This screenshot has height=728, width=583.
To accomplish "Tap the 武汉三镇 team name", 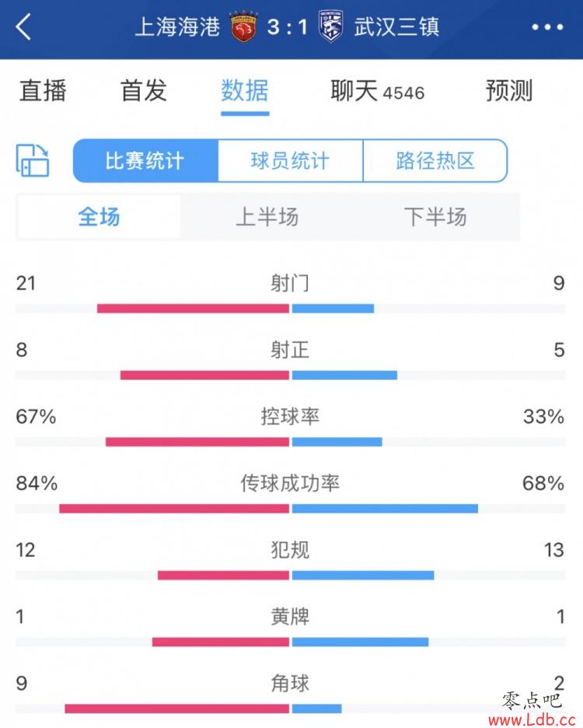I will 396,26.
